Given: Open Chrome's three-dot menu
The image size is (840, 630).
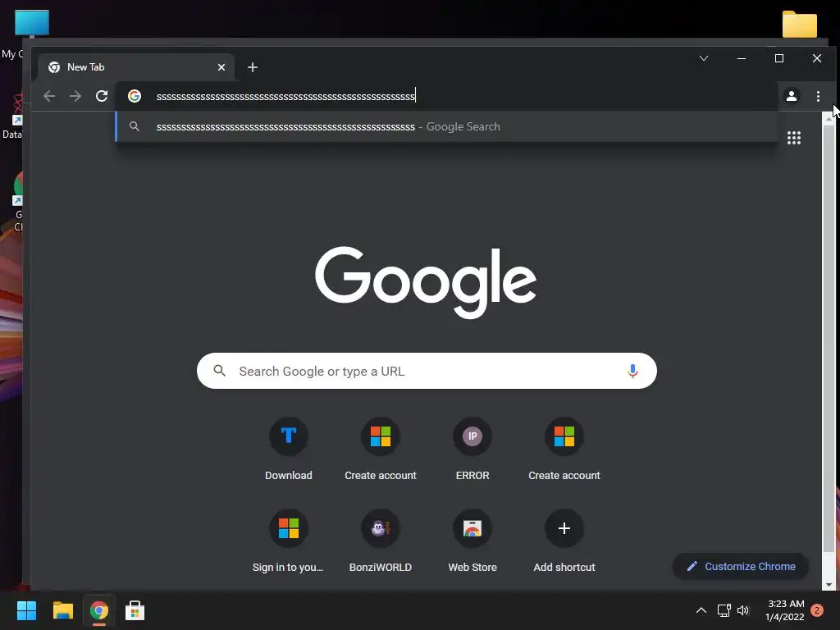Looking at the screenshot, I should pos(818,96).
